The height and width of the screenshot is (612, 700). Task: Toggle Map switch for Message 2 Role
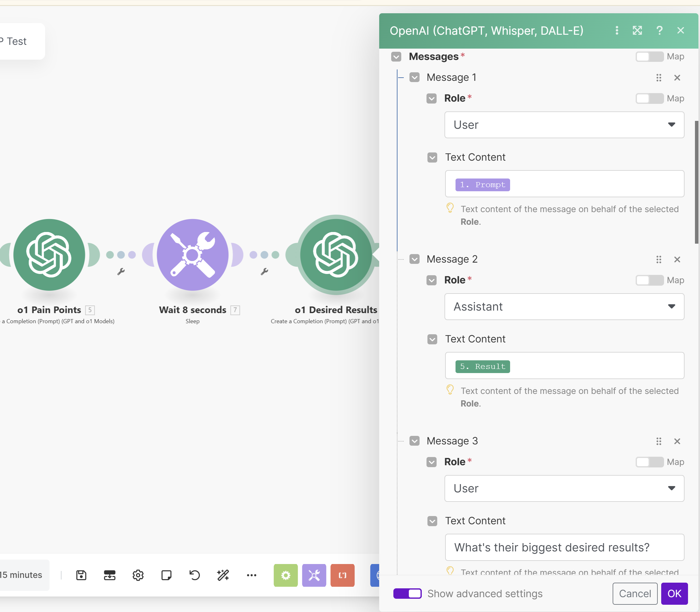(x=649, y=280)
